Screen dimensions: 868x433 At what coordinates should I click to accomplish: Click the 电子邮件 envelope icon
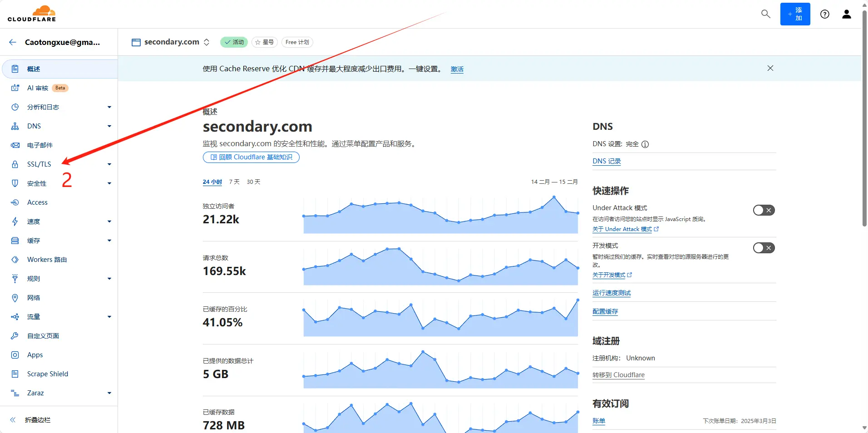(x=15, y=145)
